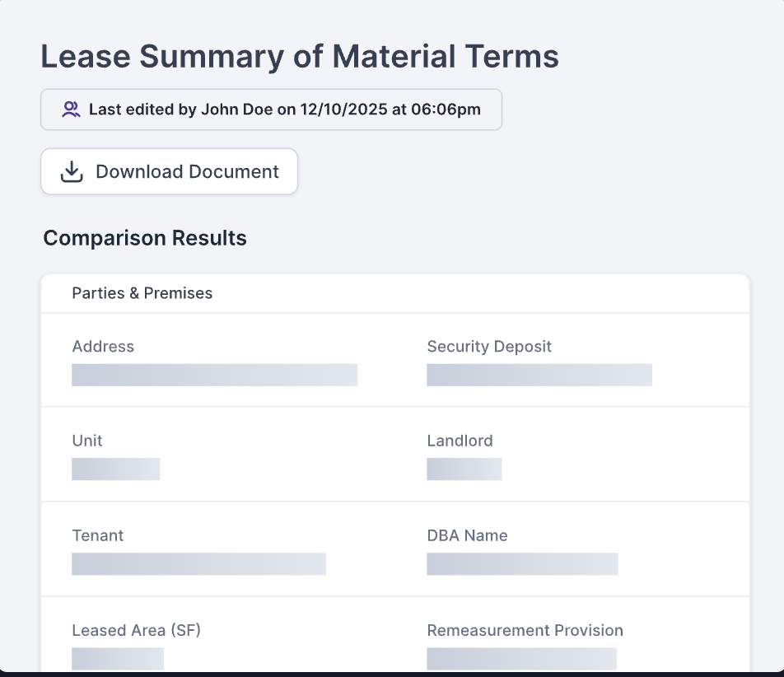This screenshot has height=677, width=784.
Task: Click the download arrow icon
Action: coord(72,171)
